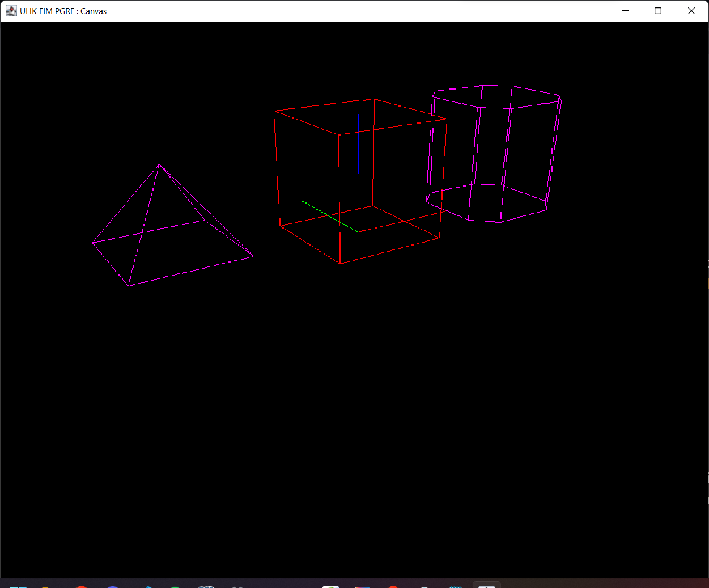709x588 pixels.
Task: Click the window title text "UHK FIM PGRF : Canvas"
Action: pos(63,11)
